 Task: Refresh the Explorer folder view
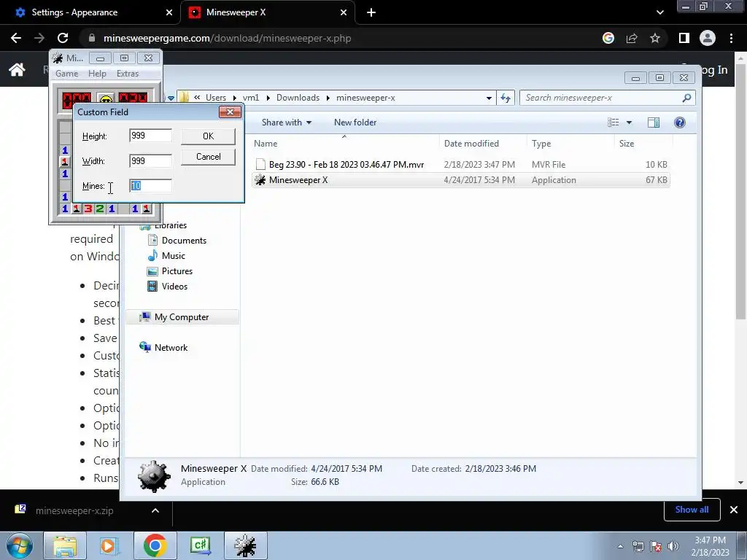pyautogui.click(x=506, y=98)
